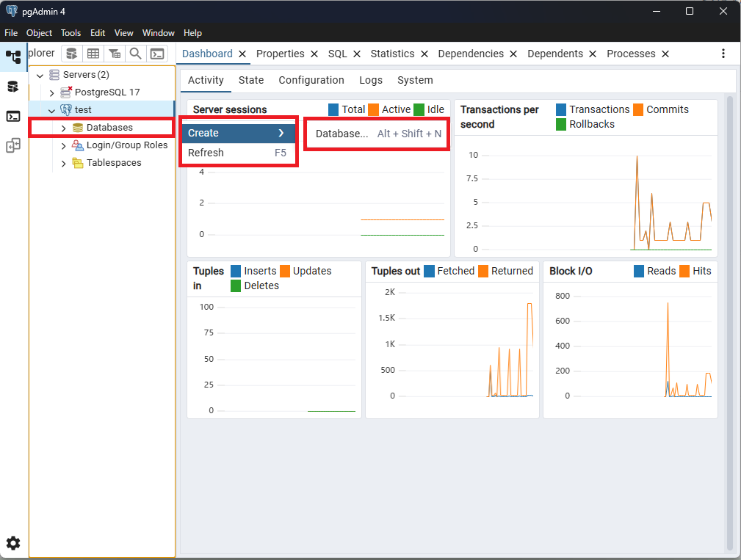Image resolution: width=741 pixels, height=560 pixels.
Task: Expand the Databases tree node
Action: [x=63, y=128]
